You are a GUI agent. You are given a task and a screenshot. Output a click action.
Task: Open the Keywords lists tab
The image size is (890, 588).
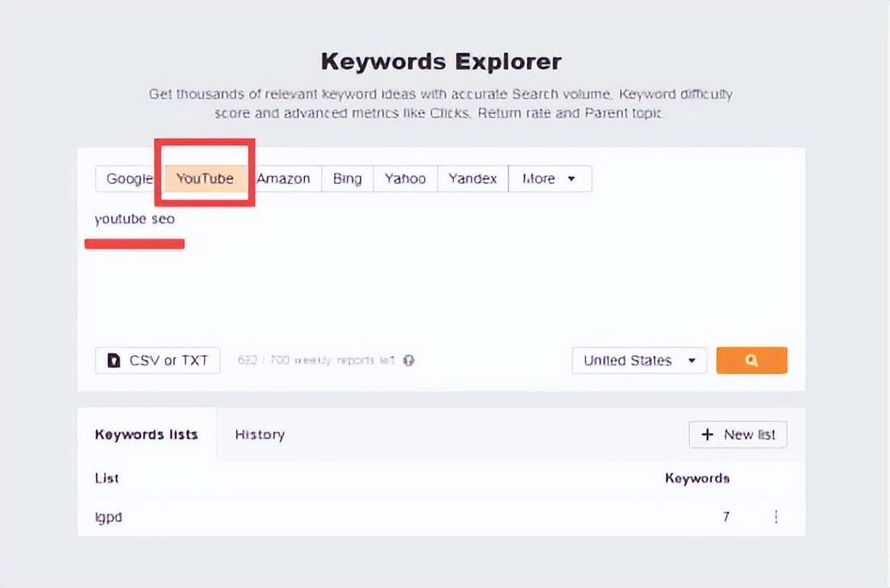tap(146, 435)
